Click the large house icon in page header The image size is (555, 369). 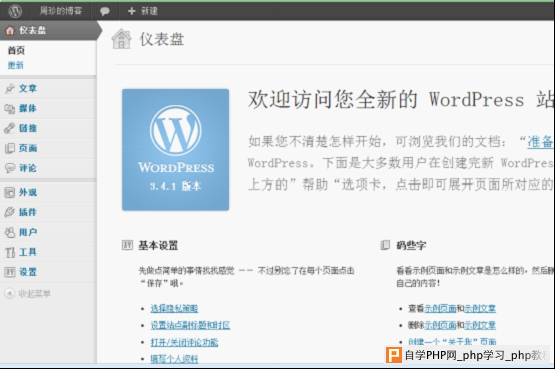121,39
